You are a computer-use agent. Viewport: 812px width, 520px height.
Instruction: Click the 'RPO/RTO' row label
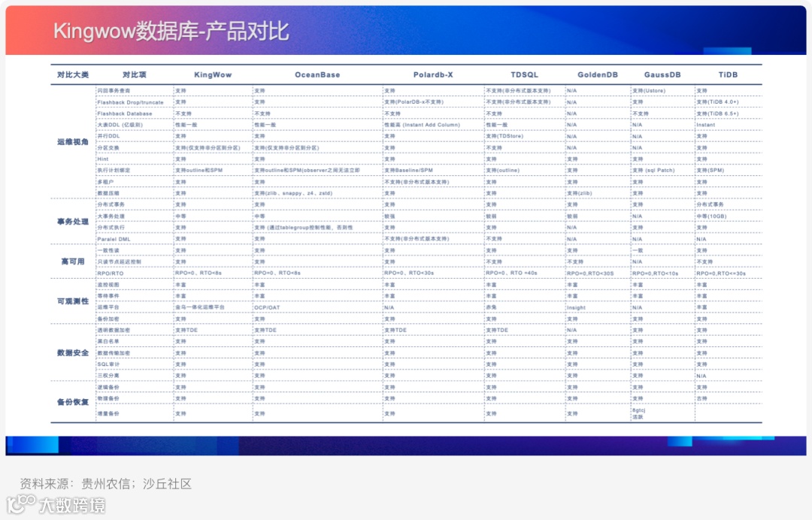point(111,274)
